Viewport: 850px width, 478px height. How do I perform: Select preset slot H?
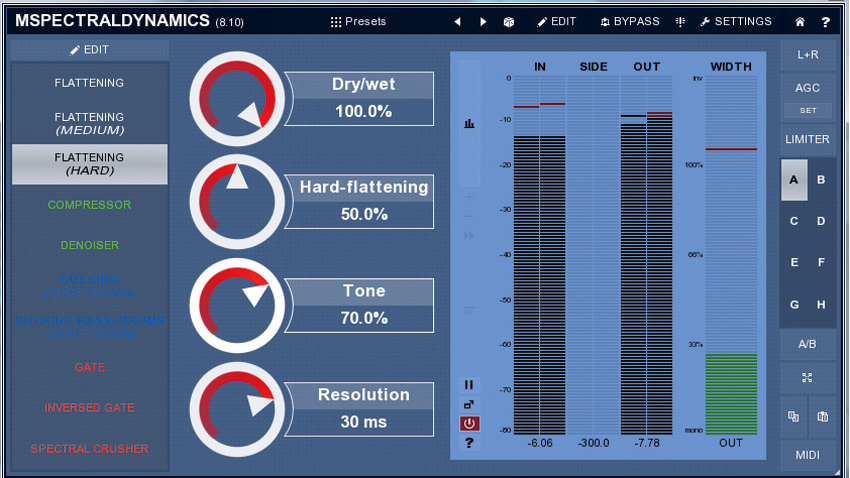(x=821, y=305)
